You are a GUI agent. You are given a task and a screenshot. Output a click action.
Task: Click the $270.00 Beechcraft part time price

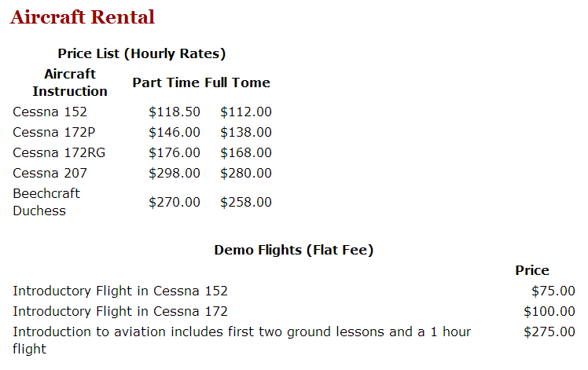[175, 202]
